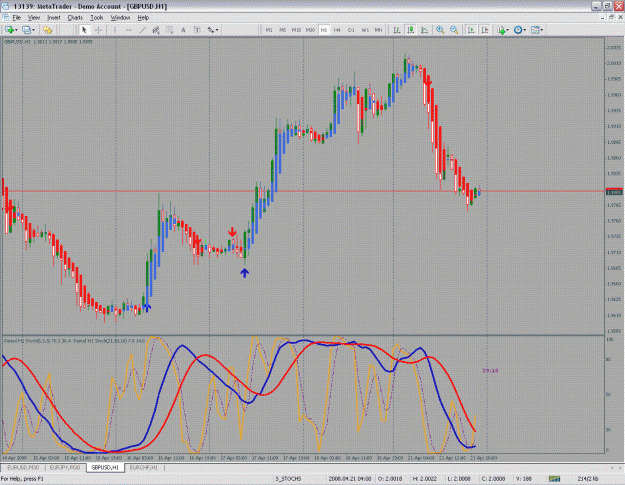Screen dimensions: 625x485
Task: Open the Tools menu
Action: (96, 18)
